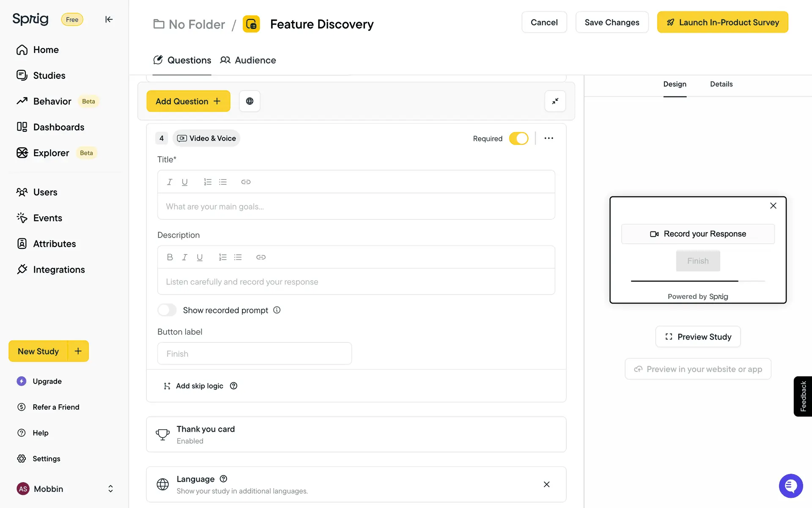812x508 pixels.
Task: Open the chat support bubble
Action: coord(790,486)
